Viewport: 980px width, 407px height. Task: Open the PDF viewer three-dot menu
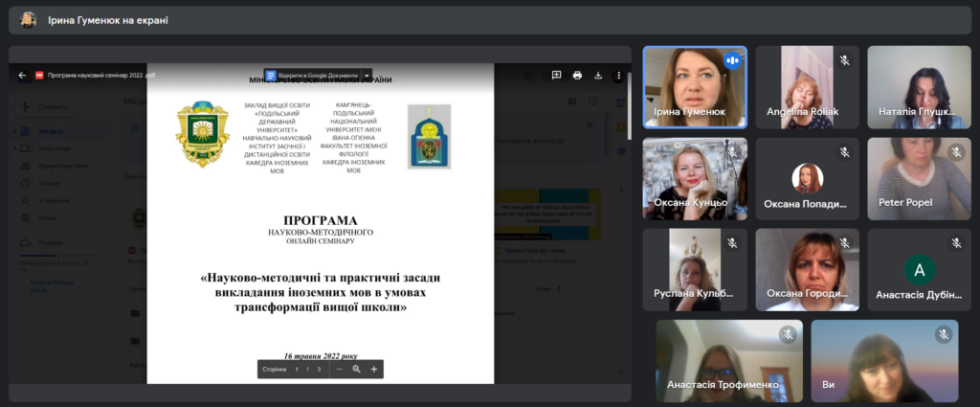click(616, 75)
